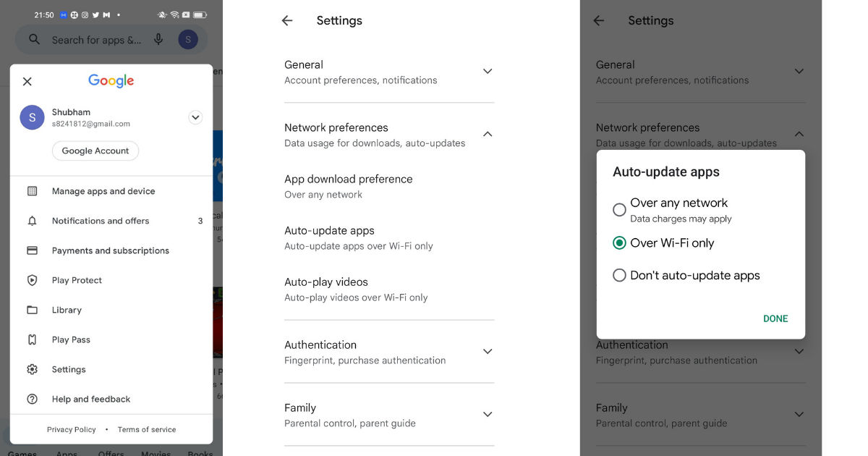Tap the Library folder icon
This screenshot has width=868, height=456.
tap(32, 310)
